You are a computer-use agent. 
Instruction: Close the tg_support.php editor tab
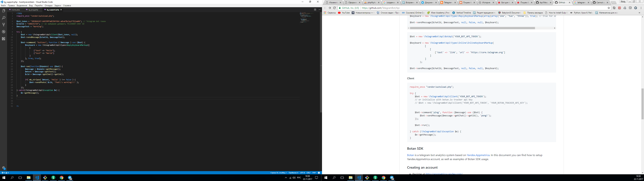(61, 10)
